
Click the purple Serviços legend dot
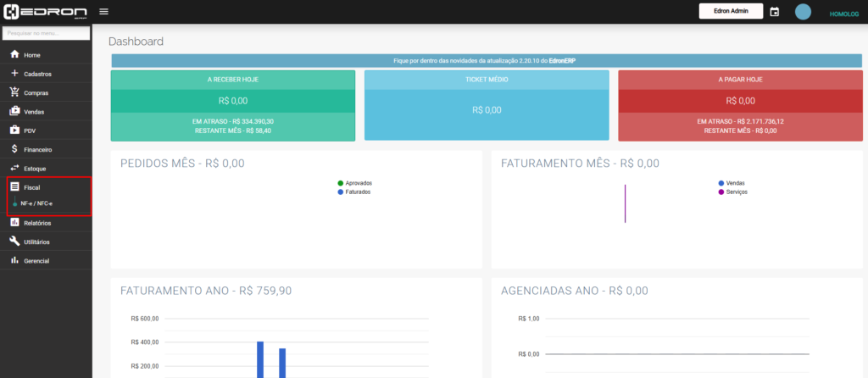pyautogui.click(x=721, y=192)
